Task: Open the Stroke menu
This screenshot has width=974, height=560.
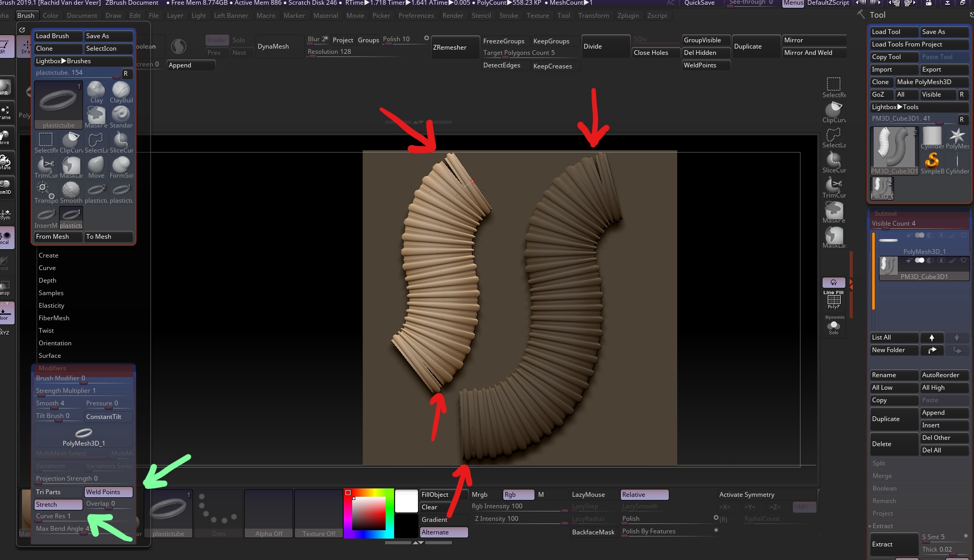Action: point(508,15)
